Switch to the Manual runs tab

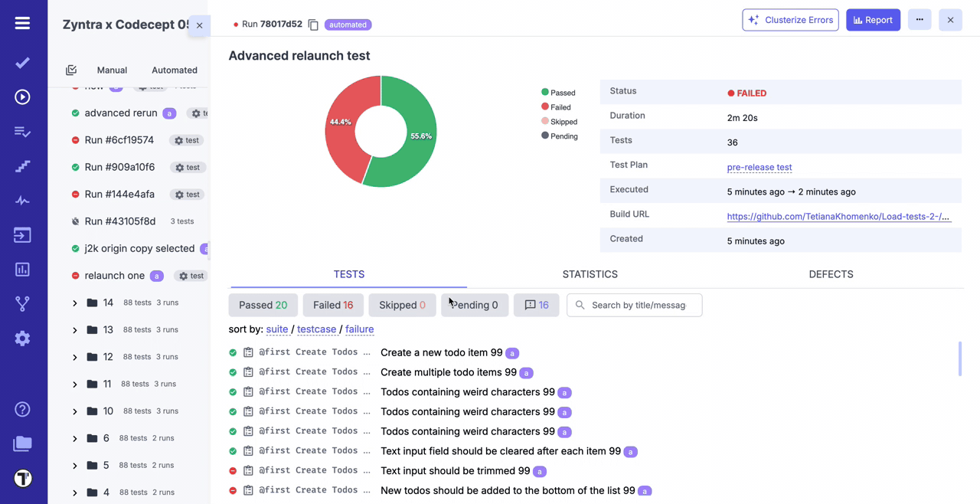point(112,70)
